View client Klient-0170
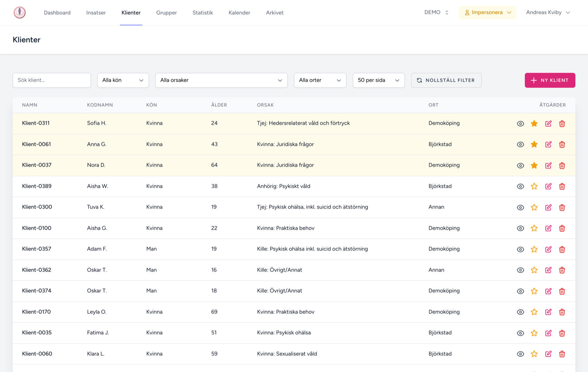588x372 pixels. [x=520, y=312]
